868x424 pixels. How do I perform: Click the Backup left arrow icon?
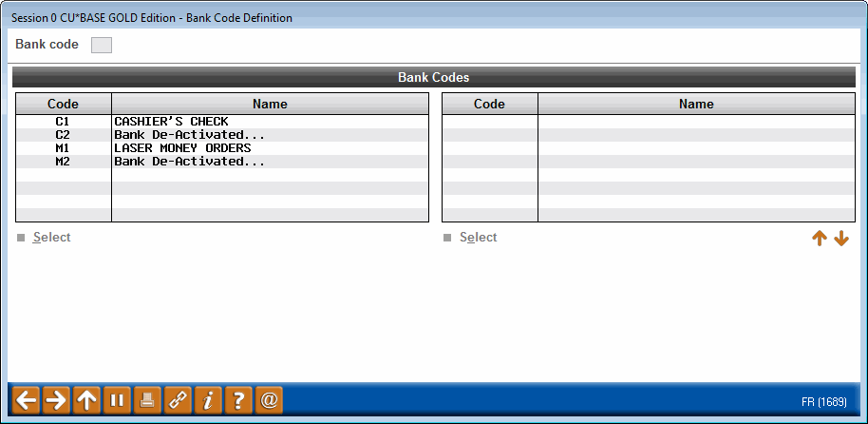click(x=26, y=400)
